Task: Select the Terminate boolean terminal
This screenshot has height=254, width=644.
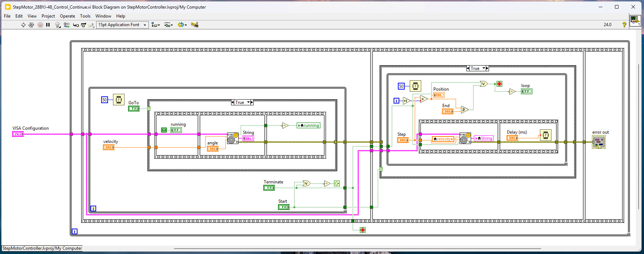Action: (269, 188)
